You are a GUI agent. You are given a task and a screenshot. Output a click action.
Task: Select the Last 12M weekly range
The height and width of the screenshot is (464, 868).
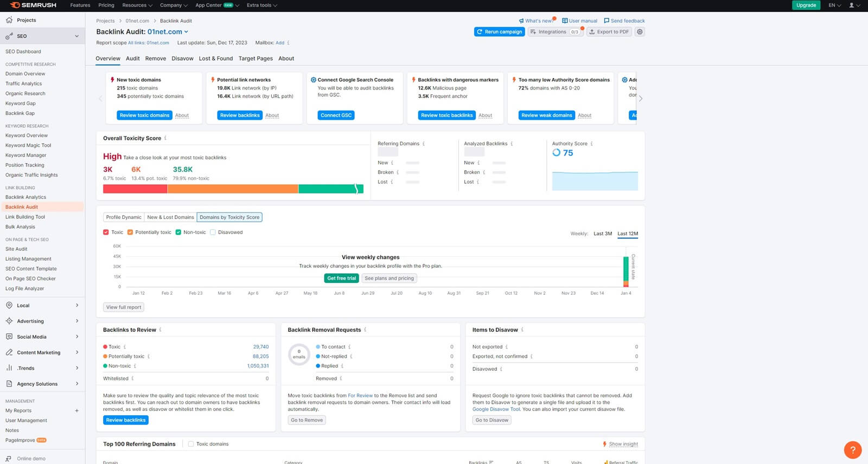(x=628, y=234)
